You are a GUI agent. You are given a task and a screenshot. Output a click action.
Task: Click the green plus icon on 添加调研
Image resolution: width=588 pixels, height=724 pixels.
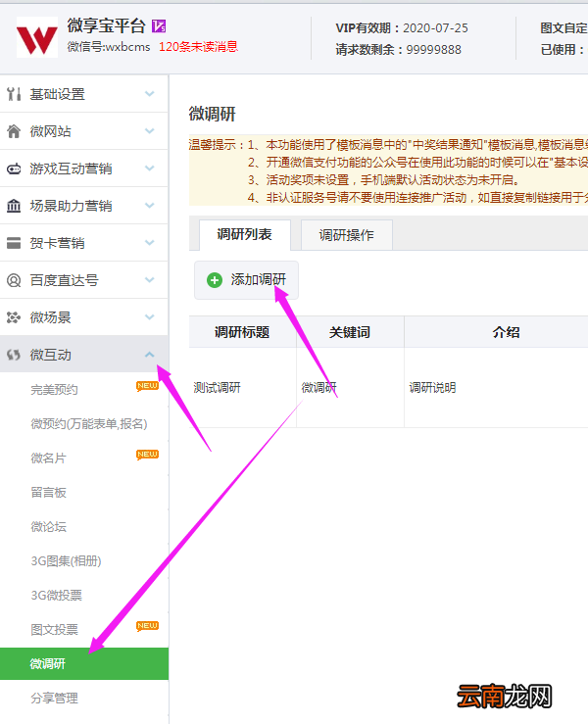215,280
